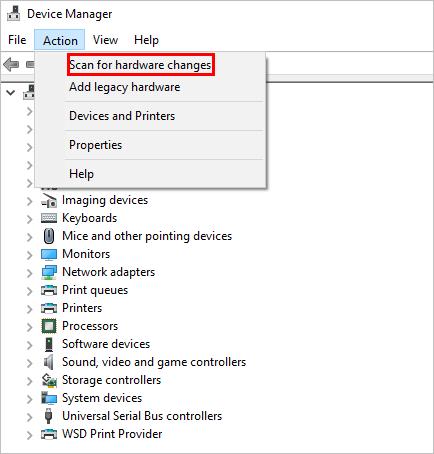Choose Scan for hardware changes

[x=140, y=65]
